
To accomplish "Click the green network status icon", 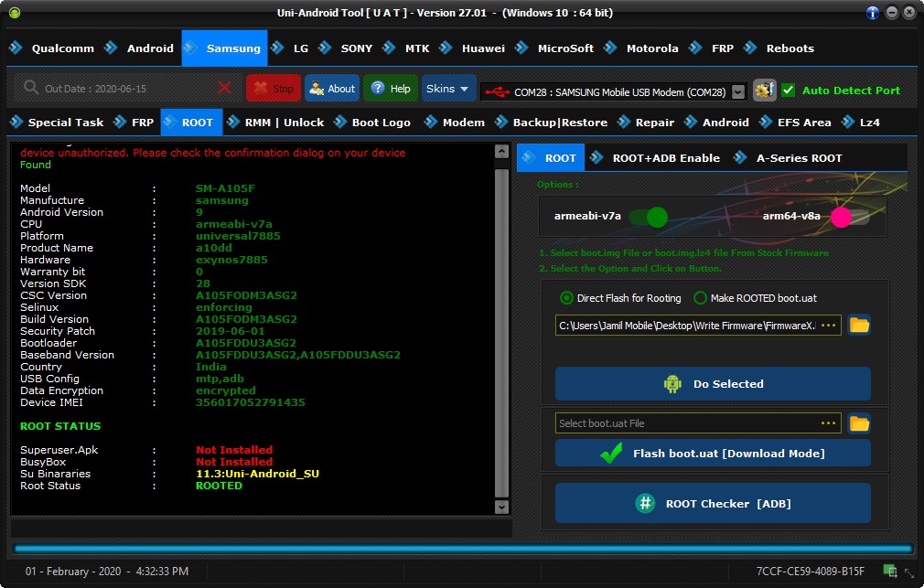I will pyautogui.click(x=890, y=571).
